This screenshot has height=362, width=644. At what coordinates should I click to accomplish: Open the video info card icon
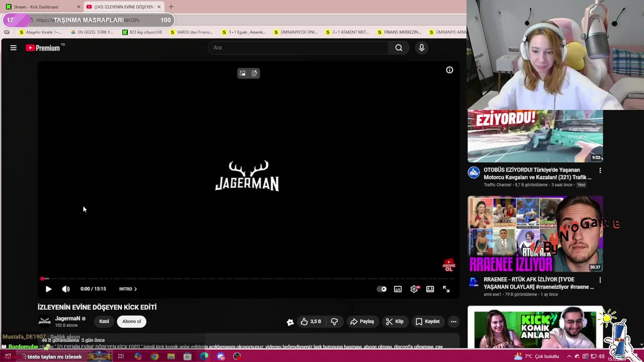coord(449,70)
